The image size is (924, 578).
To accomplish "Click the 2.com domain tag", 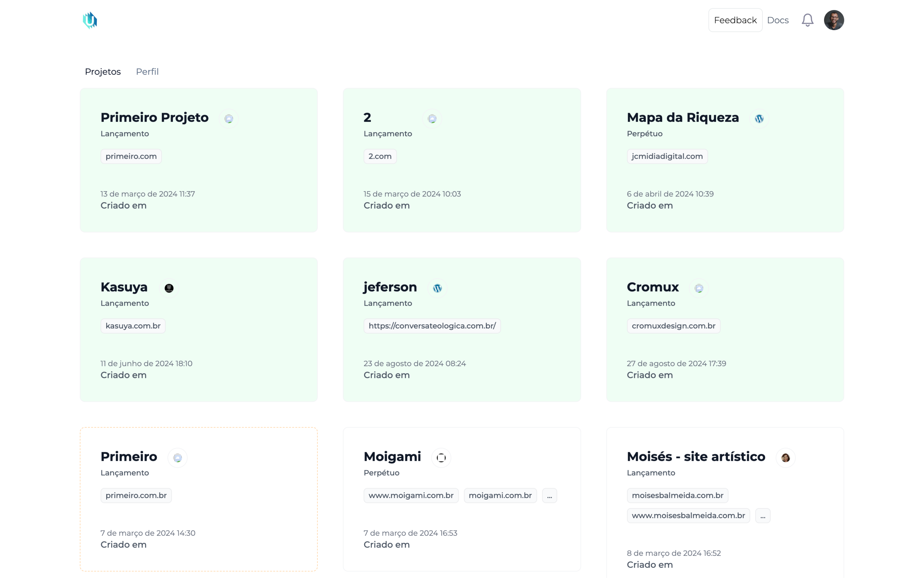I will tap(380, 156).
